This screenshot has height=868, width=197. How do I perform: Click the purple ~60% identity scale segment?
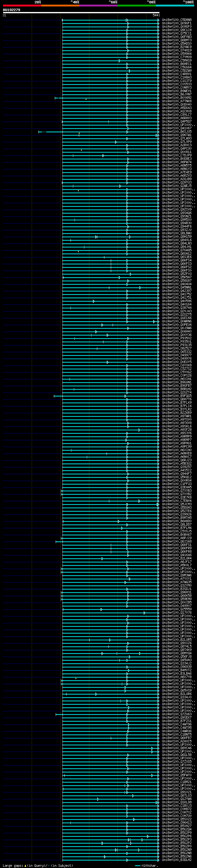[98, 6]
